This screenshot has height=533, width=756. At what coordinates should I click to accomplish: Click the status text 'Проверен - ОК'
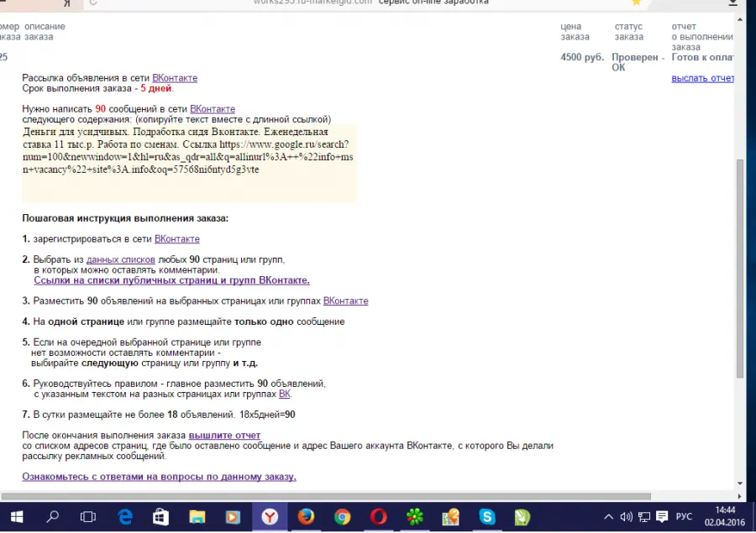[638, 62]
